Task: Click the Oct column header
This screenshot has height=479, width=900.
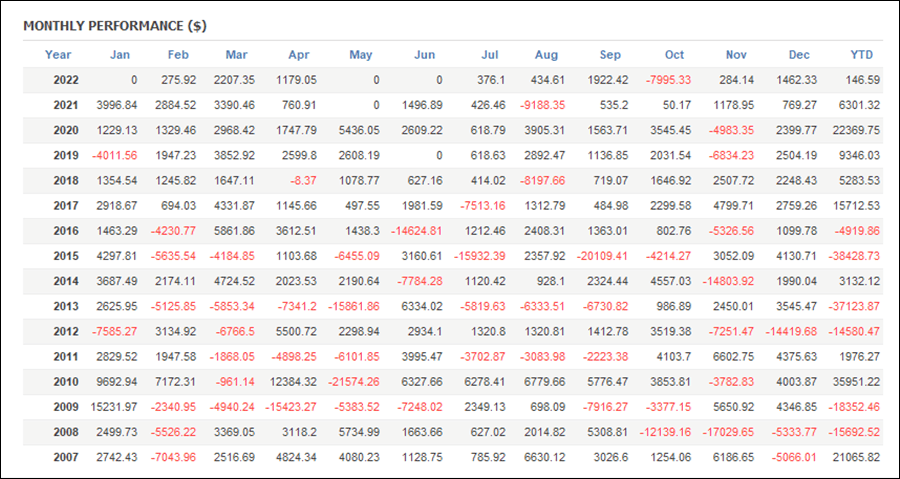Action: tap(674, 55)
